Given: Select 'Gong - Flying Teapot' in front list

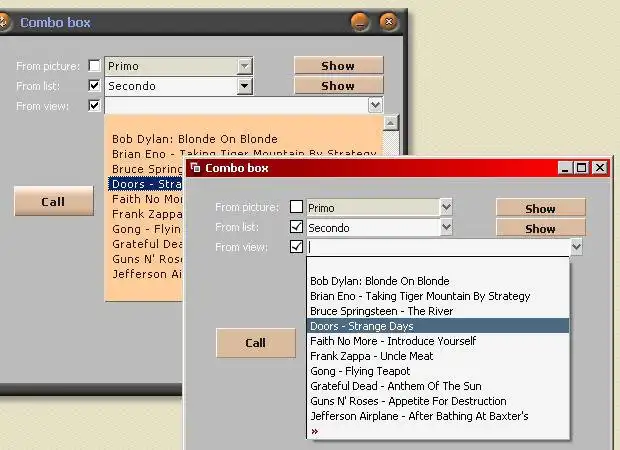Looking at the screenshot, I should click(438, 371).
